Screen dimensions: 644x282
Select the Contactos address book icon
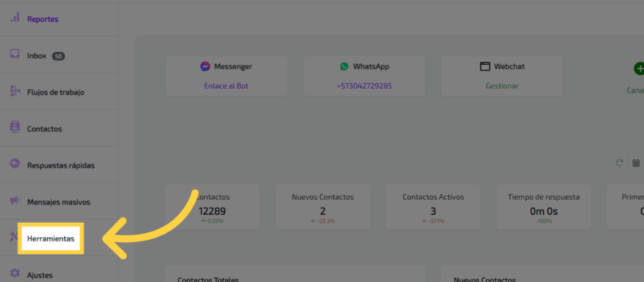click(x=15, y=128)
